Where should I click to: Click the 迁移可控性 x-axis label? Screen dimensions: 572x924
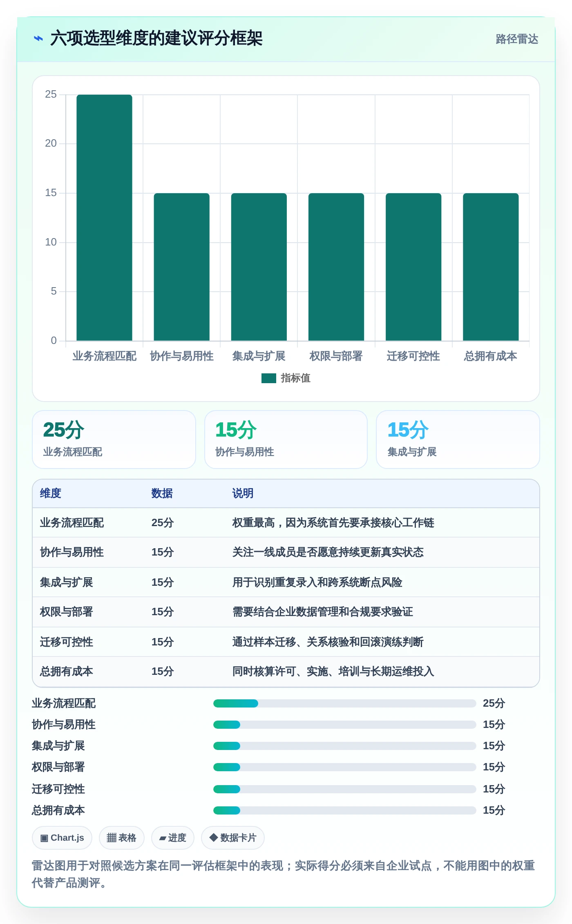point(413,356)
